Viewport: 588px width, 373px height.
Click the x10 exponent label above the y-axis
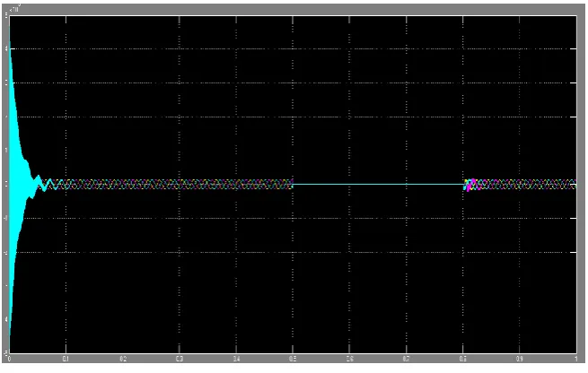coord(14,8)
